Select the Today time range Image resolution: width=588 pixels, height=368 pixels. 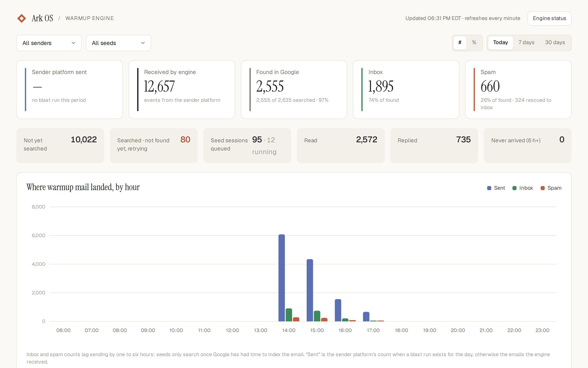click(x=500, y=42)
